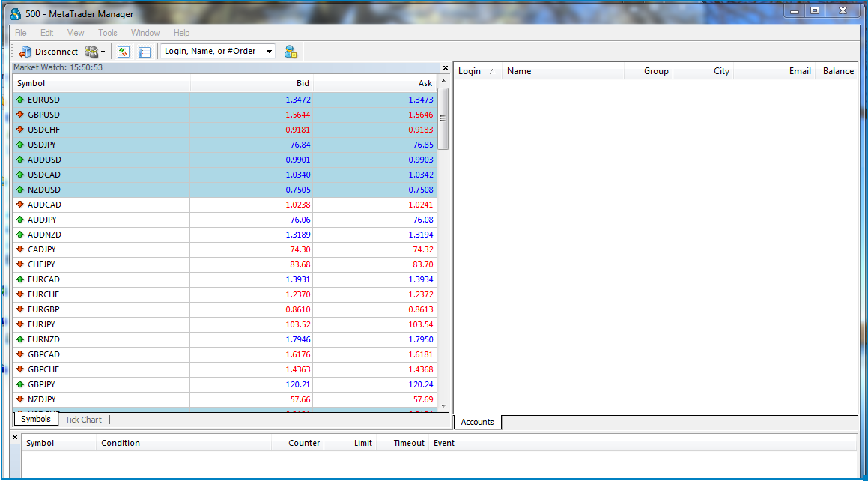Click the EURUSD green up arrow icon

coord(20,100)
